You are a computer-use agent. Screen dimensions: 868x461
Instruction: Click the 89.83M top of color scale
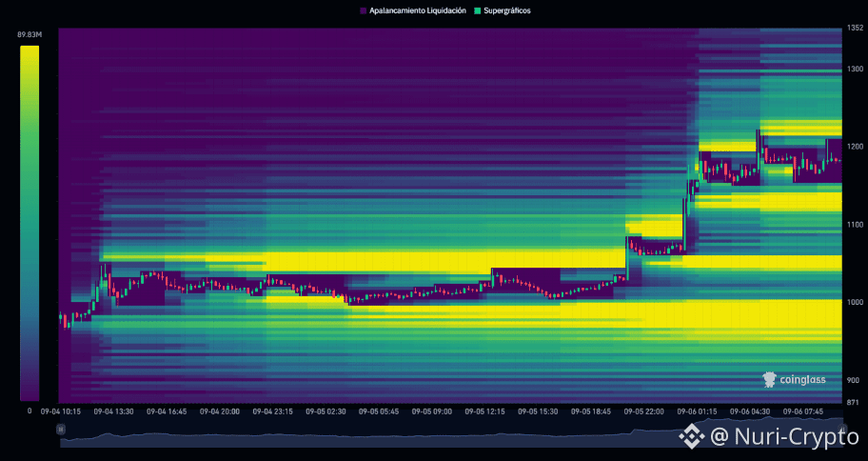point(30,35)
